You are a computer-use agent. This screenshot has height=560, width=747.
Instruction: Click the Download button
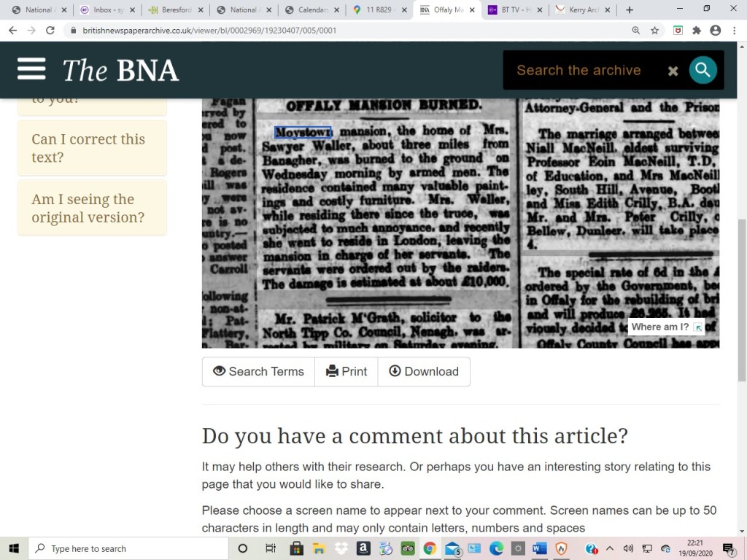point(424,371)
